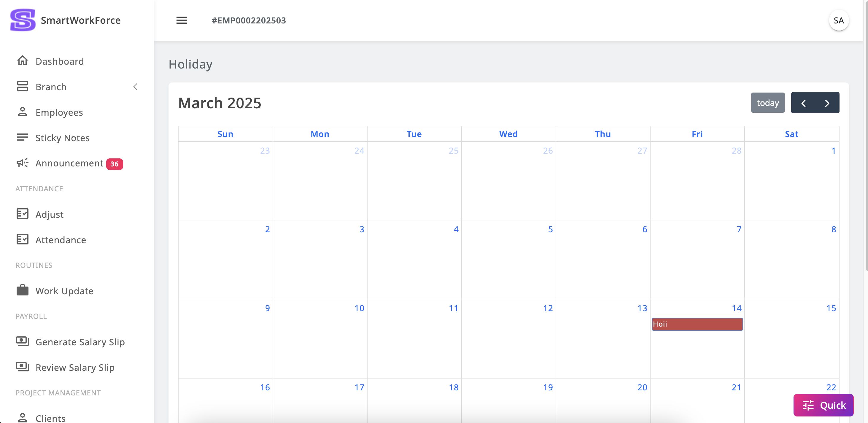The image size is (868, 423).
Task: Click the SmartWorkForce logo icon
Action: (x=23, y=20)
